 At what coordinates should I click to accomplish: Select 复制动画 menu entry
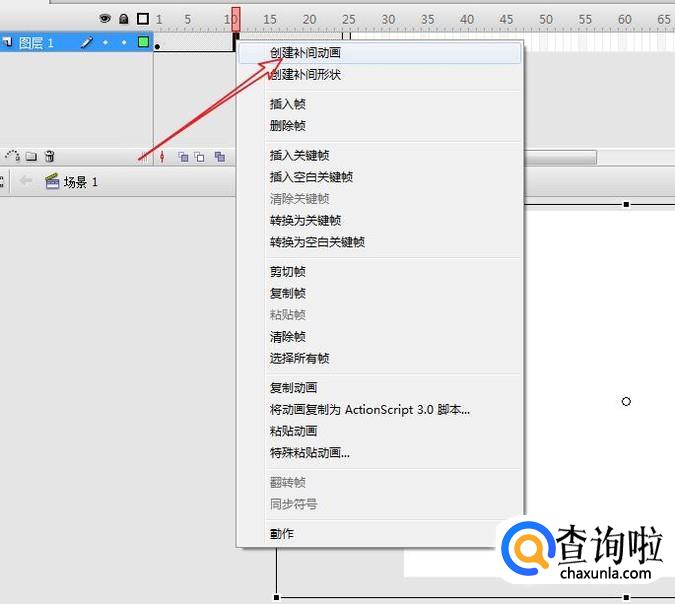[x=380, y=387]
